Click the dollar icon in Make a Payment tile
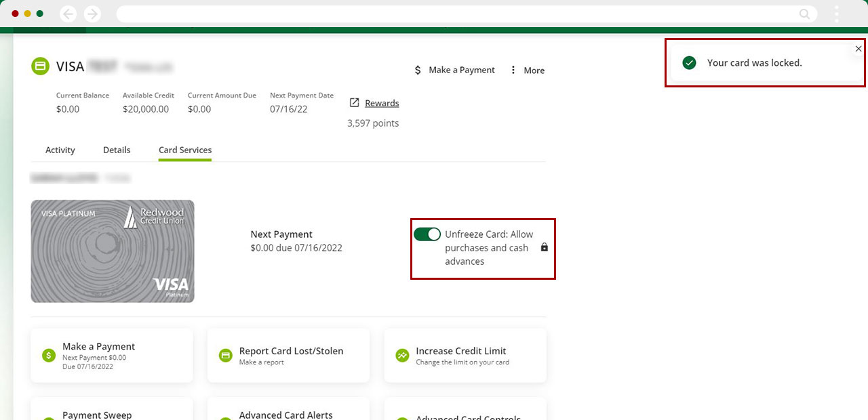 (48, 356)
